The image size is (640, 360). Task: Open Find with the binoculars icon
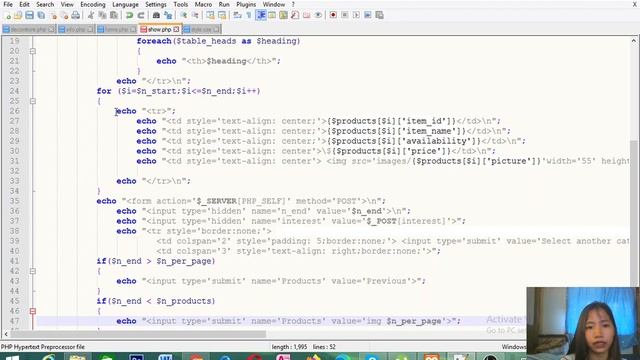156,16
